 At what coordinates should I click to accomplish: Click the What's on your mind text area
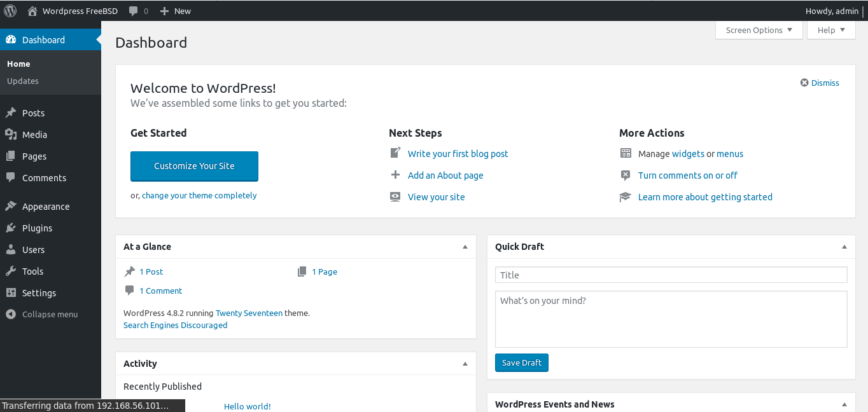pos(671,319)
